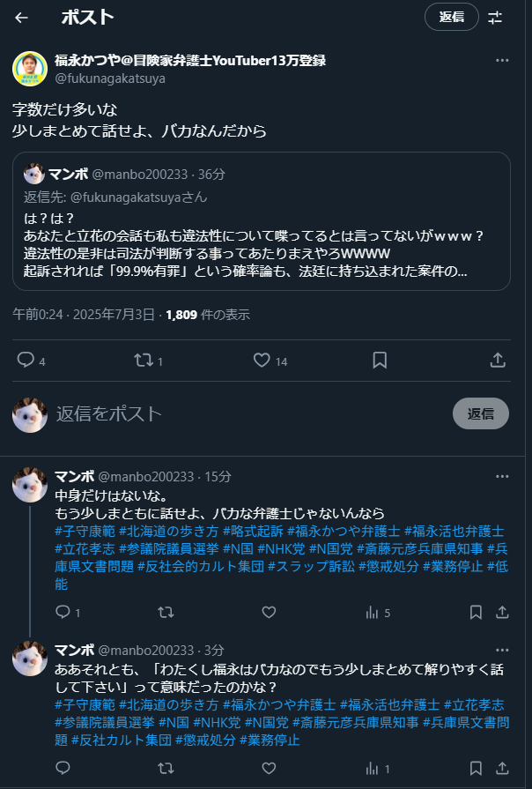Image resolution: width=532 pixels, height=789 pixels.
Task: Go back using the arrow beside ポスト
Action: coord(21,18)
